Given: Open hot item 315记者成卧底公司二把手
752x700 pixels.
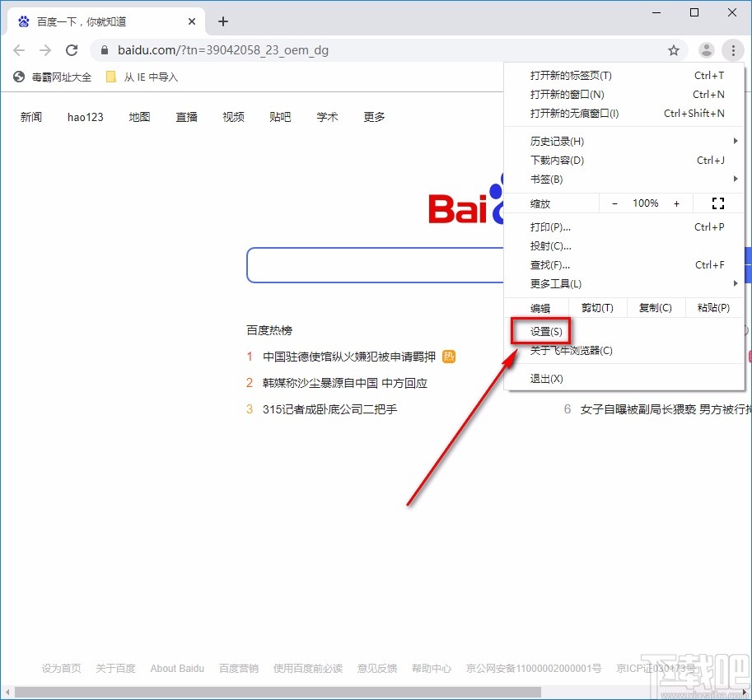Looking at the screenshot, I should (x=330, y=409).
